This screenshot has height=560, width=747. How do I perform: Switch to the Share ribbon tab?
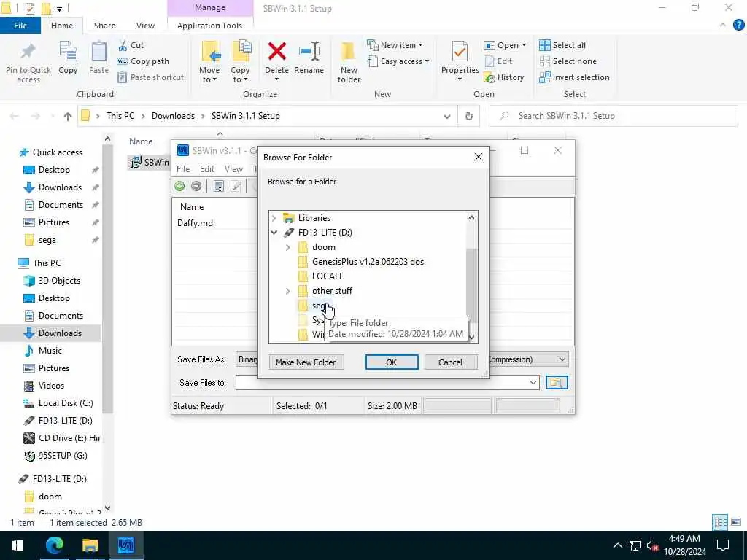(104, 26)
